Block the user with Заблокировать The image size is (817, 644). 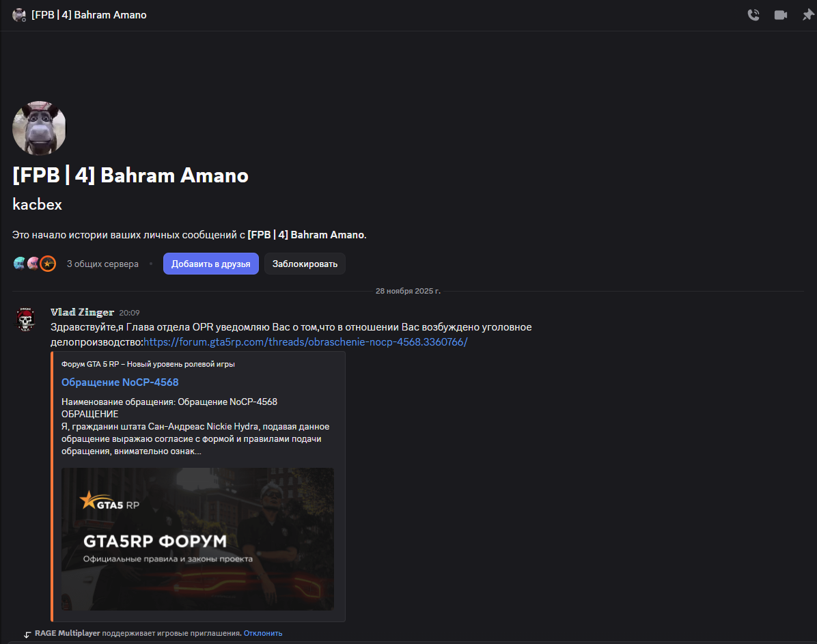point(304,264)
